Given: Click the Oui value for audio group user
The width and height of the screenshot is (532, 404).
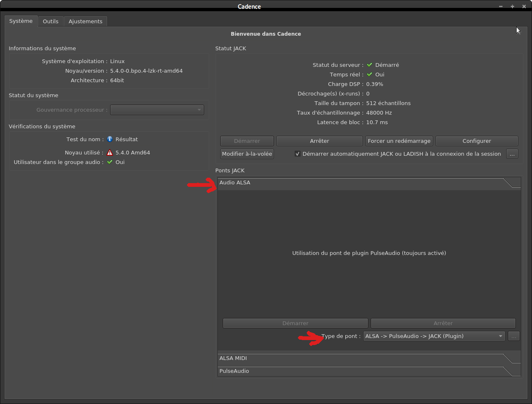Looking at the screenshot, I should 120,162.
